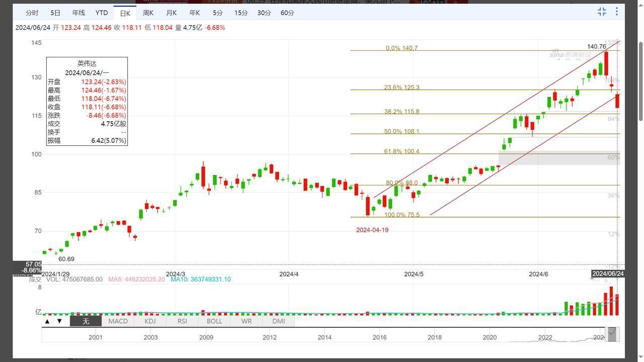The width and height of the screenshot is (644, 362).
Task: Enable the KDJ indicator
Action: tap(150, 321)
